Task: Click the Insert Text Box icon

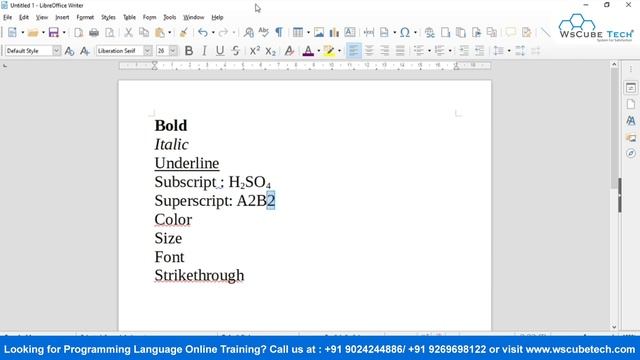Action: click(x=350, y=33)
